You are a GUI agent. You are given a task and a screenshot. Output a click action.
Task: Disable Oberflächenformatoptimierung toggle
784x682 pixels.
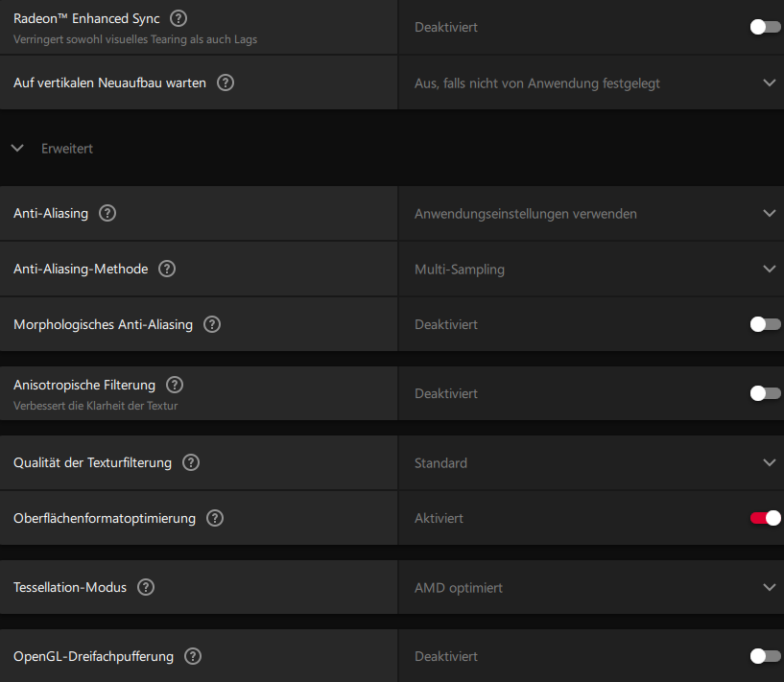point(765,518)
